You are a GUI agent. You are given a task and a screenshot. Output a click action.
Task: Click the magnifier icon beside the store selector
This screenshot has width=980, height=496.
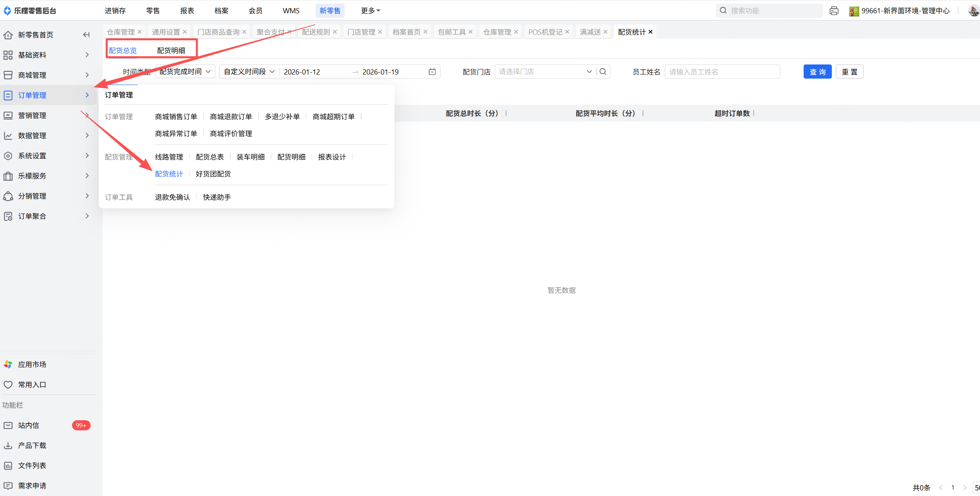point(603,72)
